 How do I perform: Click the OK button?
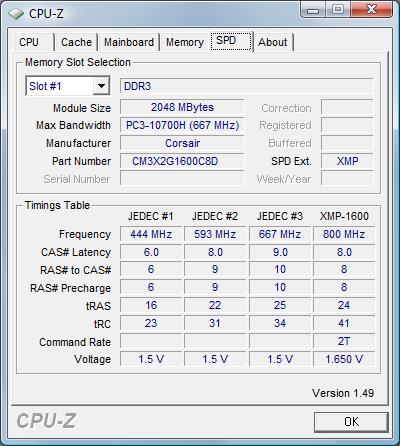coord(351,422)
